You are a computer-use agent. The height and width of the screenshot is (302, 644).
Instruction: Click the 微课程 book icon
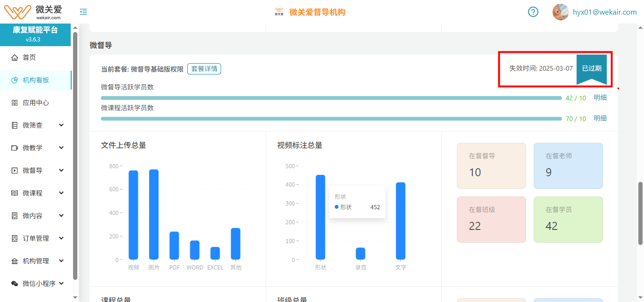tap(15, 193)
